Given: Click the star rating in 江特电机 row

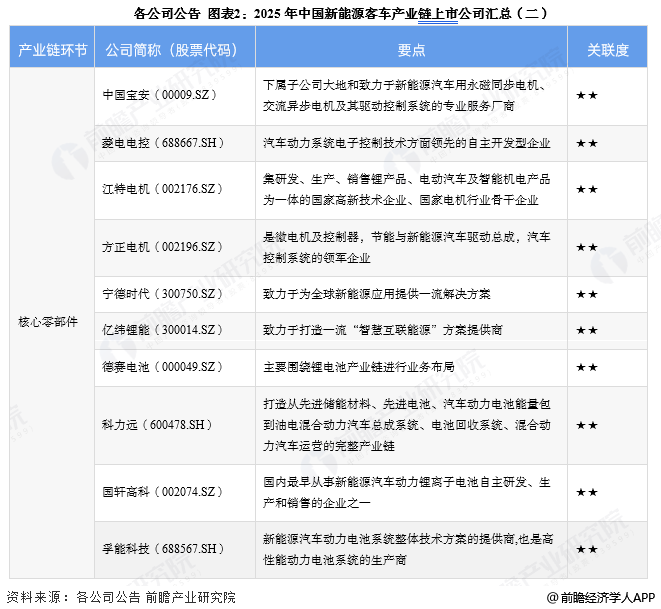Looking at the screenshot, I should [x=587, y=190].
